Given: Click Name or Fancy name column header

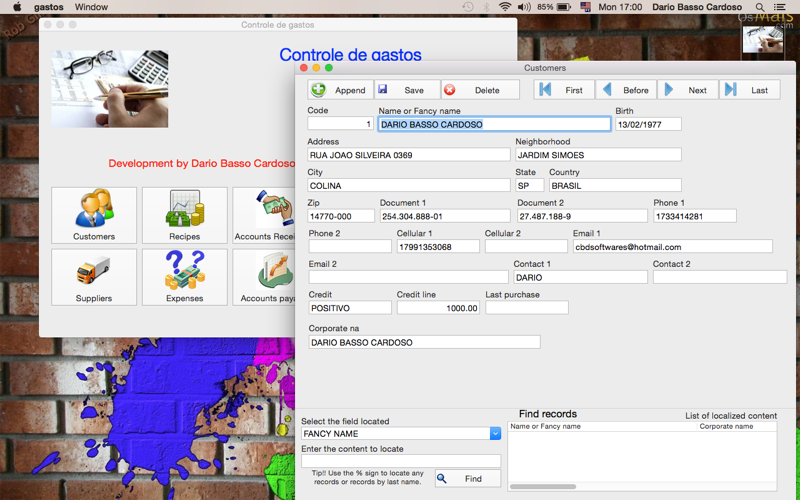Looking at the screenshot, I should tap(602, 427).
